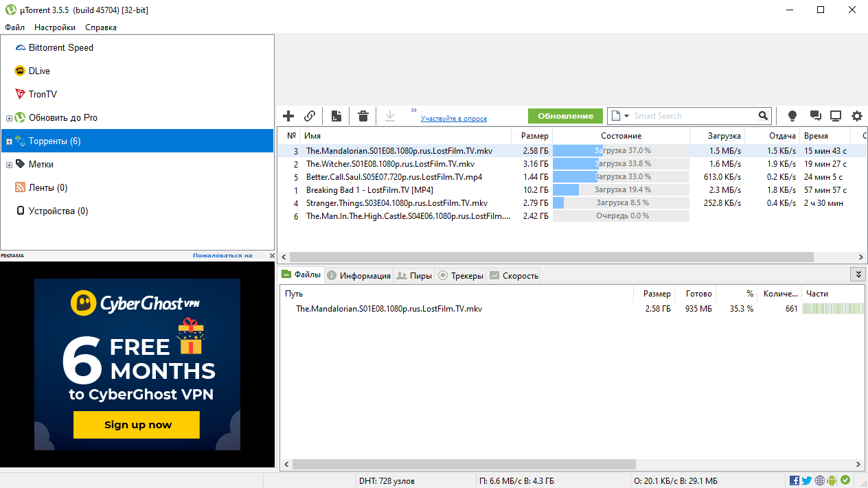This screenshot has width=868, height=488.
Task: Switch to the Пиры tab
Action: (414, 276)
